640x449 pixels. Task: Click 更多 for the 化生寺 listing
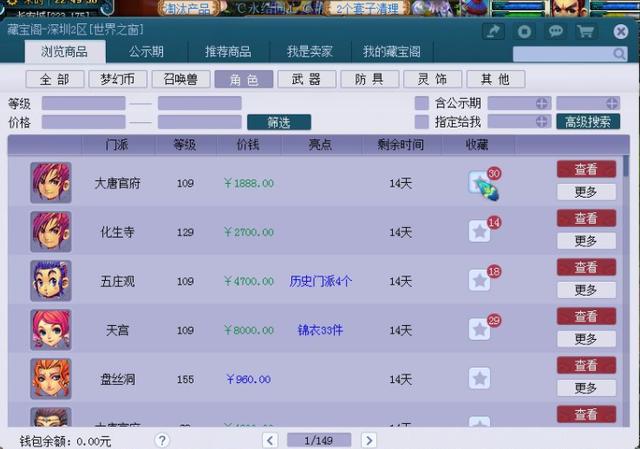tap(586, 241)
